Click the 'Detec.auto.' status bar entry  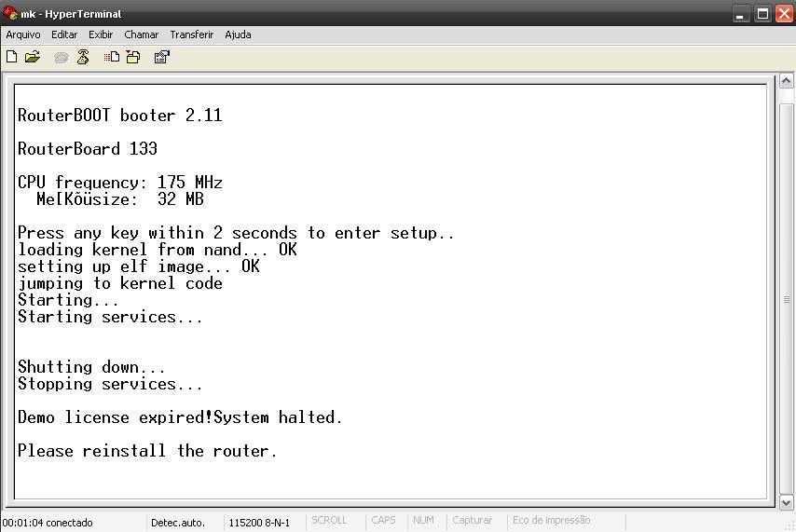[x=178, y=523]
